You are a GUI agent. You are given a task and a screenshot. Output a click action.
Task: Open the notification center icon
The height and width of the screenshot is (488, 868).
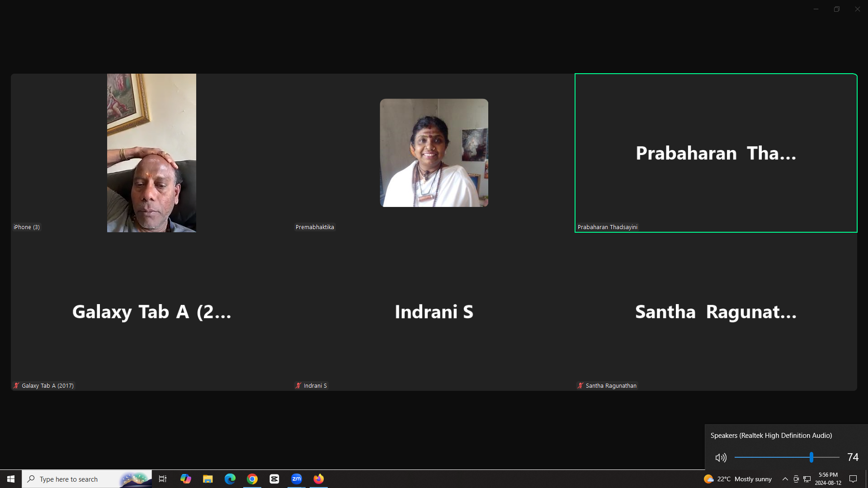853,479
